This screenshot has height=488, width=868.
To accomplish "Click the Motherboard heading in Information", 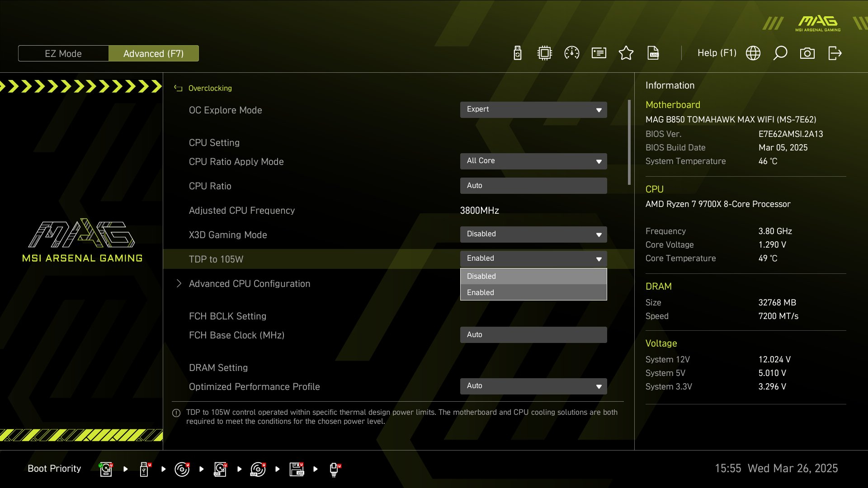I will 673,105.
